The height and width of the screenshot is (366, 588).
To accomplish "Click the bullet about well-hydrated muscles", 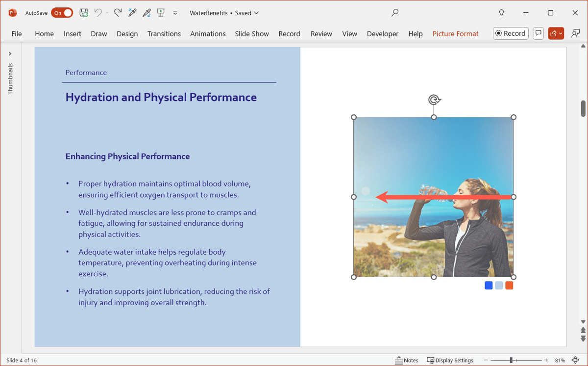I will (167, 223).
